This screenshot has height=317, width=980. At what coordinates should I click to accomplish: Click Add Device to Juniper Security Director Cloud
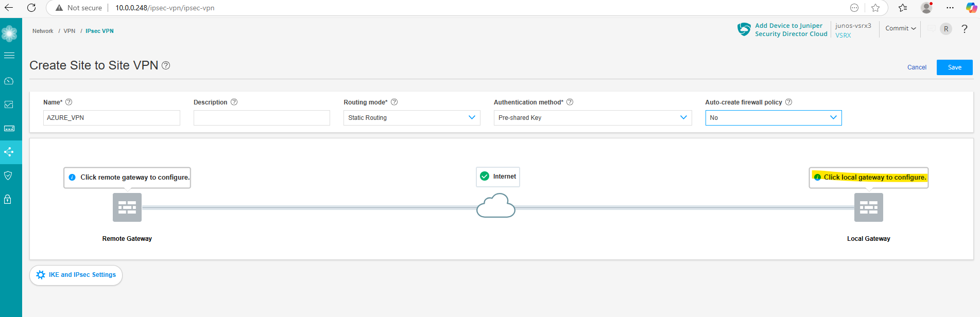(791, 30)
